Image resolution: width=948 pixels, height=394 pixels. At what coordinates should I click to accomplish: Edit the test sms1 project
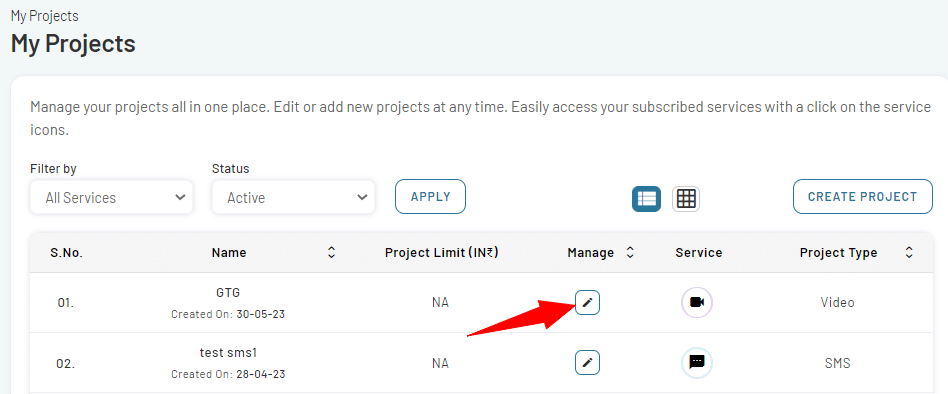[x=587, y=363]
